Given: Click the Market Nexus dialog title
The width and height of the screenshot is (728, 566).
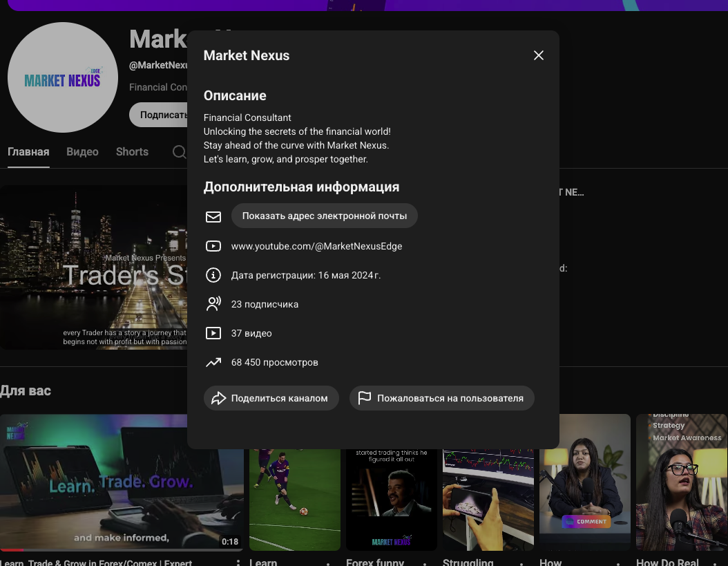Looking at the screenshot, I should click(x=247, y=55).
